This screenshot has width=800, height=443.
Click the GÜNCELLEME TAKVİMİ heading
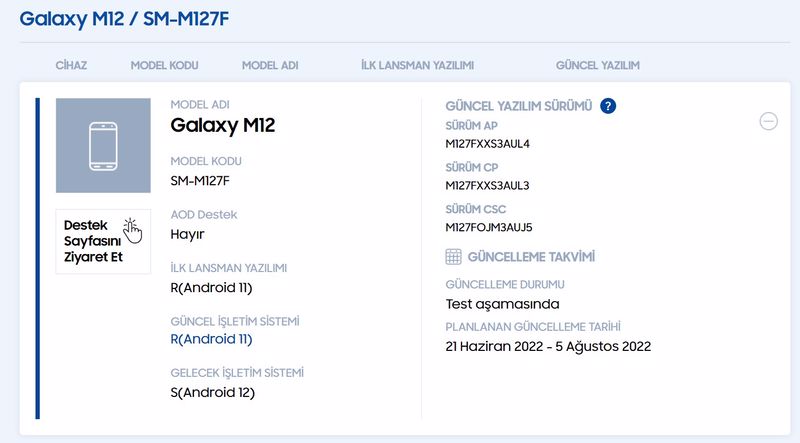point(531,257)
